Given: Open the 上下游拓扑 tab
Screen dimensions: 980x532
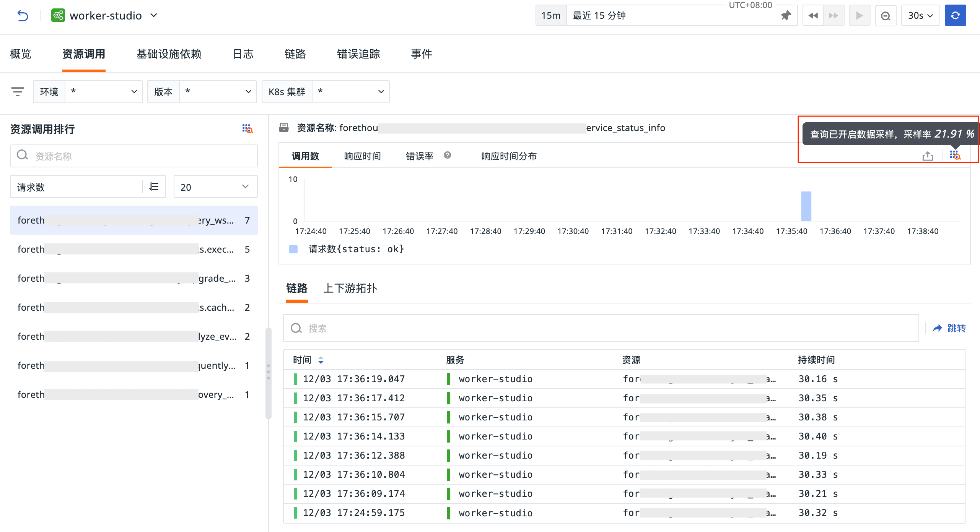Looking at the screenshot, I should [x=350, y=288].
